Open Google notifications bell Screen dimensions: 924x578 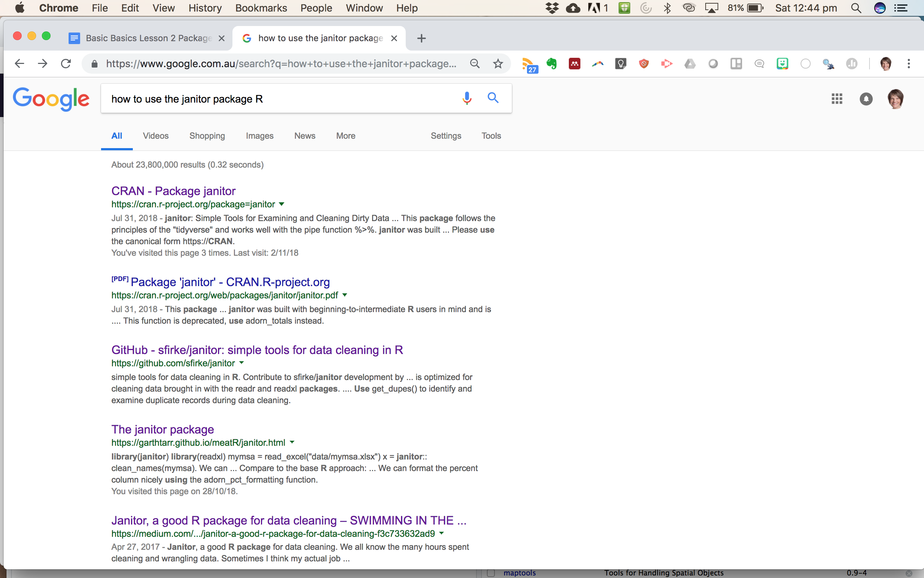[x=866, y=99]
